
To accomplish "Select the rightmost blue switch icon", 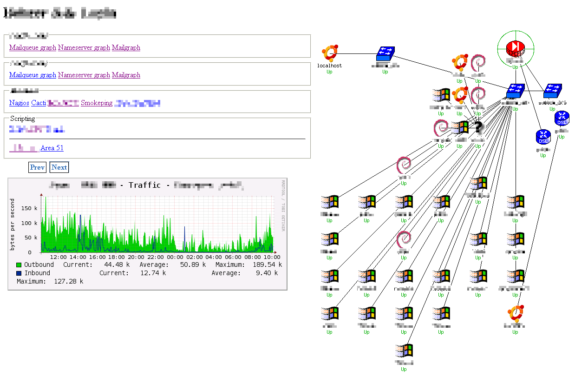I will pos(552,91).
